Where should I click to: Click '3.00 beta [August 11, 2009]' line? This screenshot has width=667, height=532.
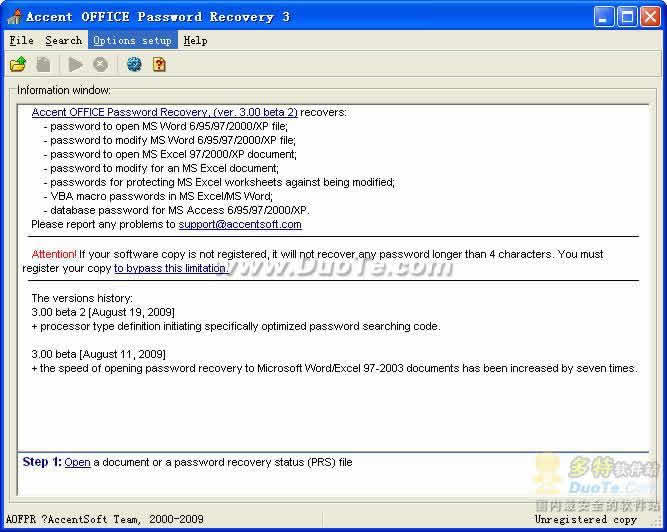point(98,354)
